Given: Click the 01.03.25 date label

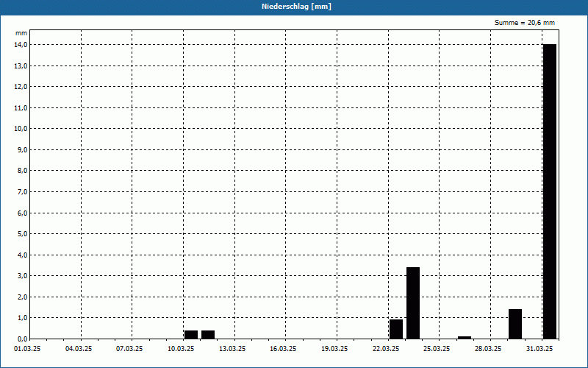Looking at the screenshot, I should tap(27, 349).
